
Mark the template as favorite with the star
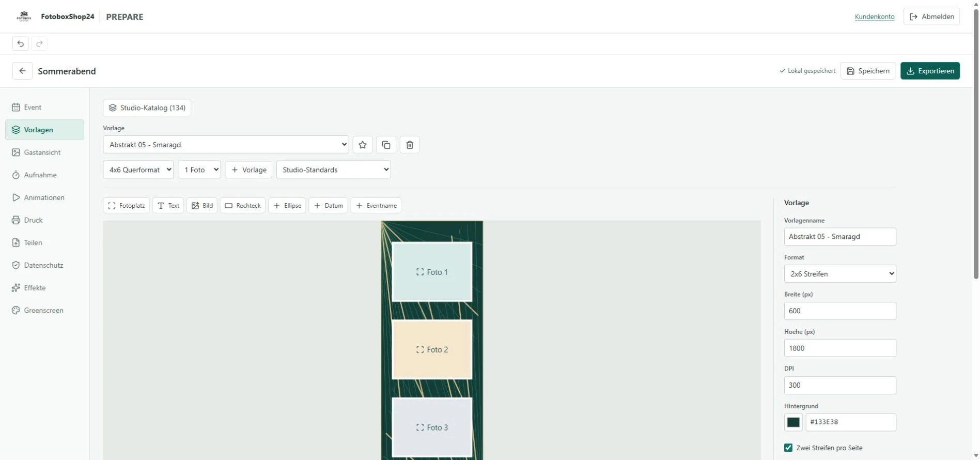point(363,145)
